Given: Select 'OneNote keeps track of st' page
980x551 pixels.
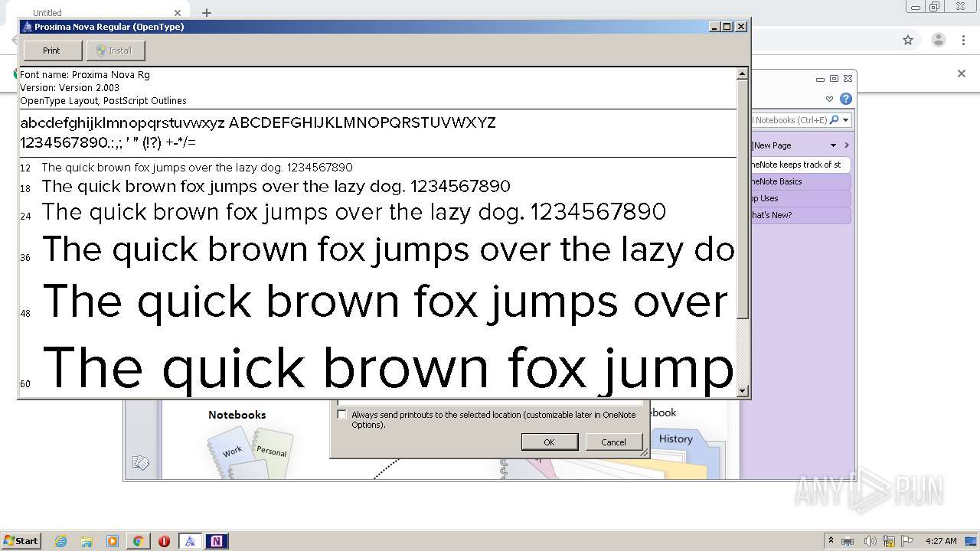Looking at the screenshot, I should (x=800, y=165).
